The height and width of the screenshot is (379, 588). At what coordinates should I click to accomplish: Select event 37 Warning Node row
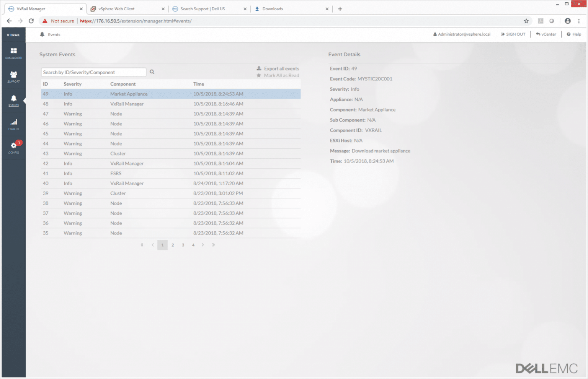[171, 213]
